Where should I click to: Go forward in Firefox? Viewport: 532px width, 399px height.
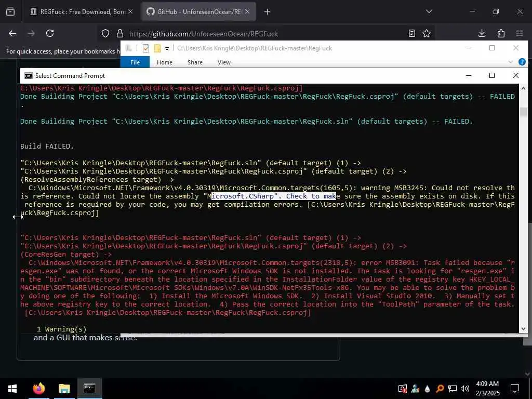point(31,33)
